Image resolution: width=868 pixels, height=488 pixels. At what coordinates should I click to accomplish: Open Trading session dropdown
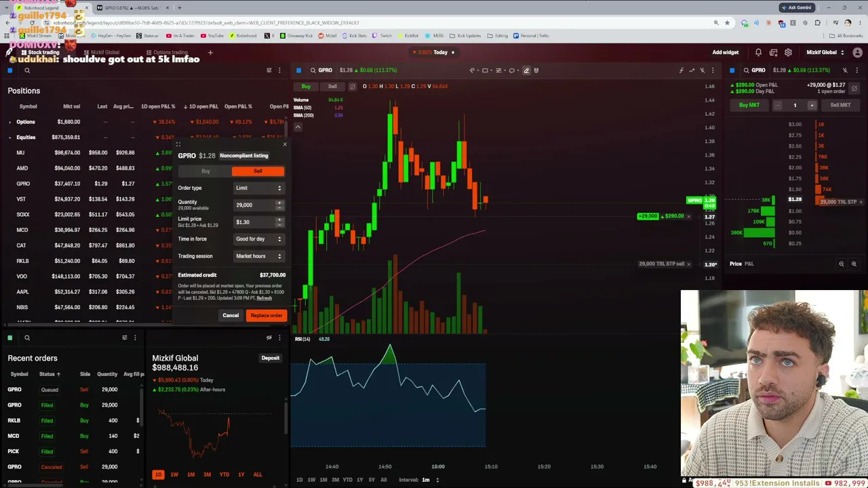[258, 256]
